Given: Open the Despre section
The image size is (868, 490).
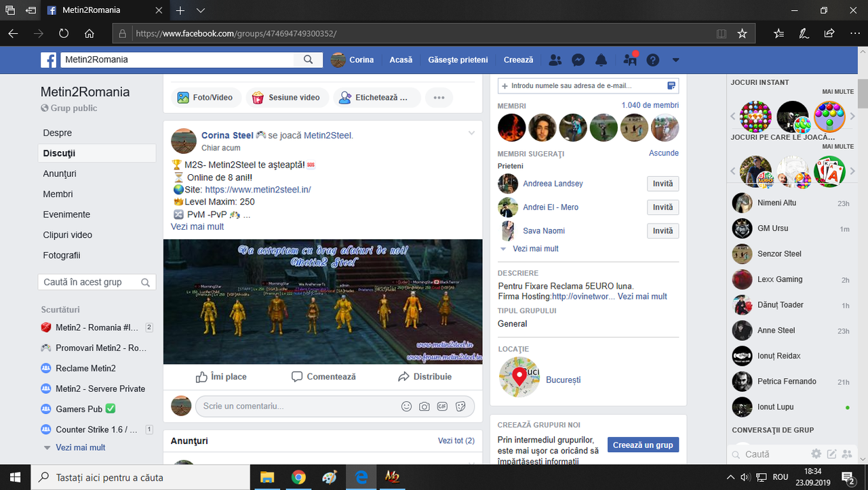Looking at the screenshot, I should 58,133.
